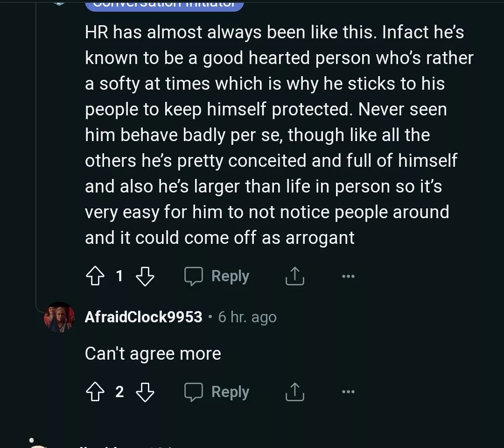Downvote the long comment about HR
This screenshot has width=504, height=448.
click(145, 276)
